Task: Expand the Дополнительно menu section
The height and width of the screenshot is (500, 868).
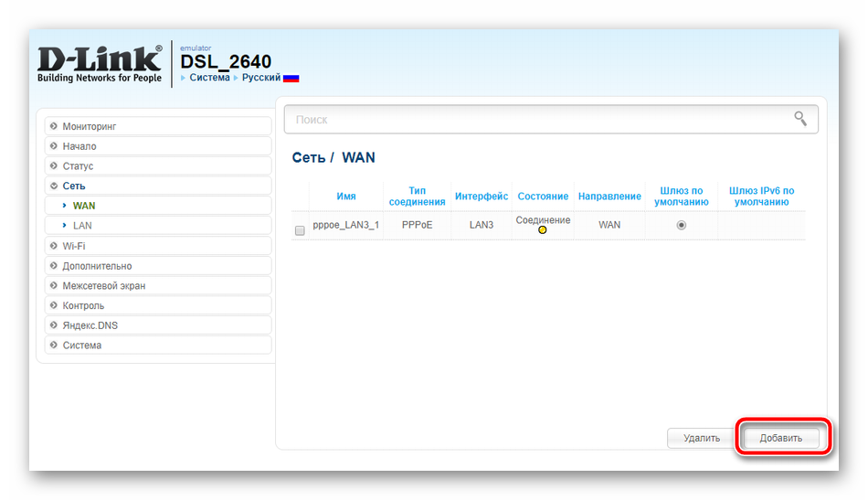Action: (x=158, y=266)
